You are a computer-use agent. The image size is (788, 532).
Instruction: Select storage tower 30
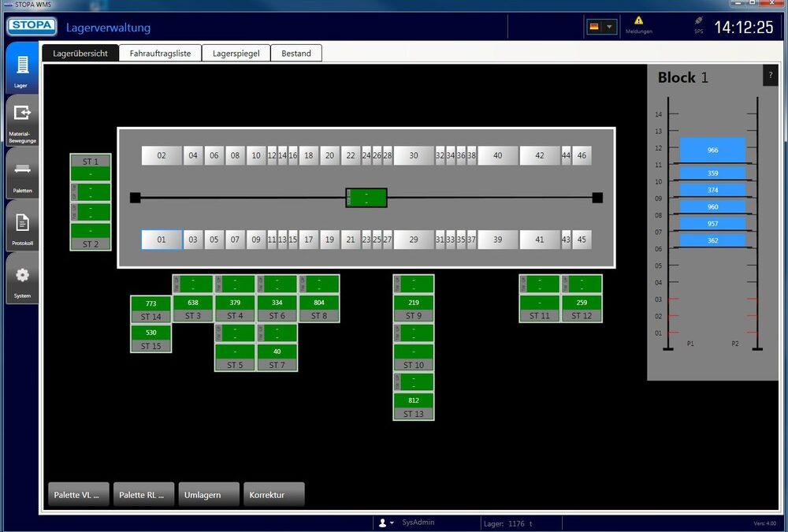pos(414,155)
